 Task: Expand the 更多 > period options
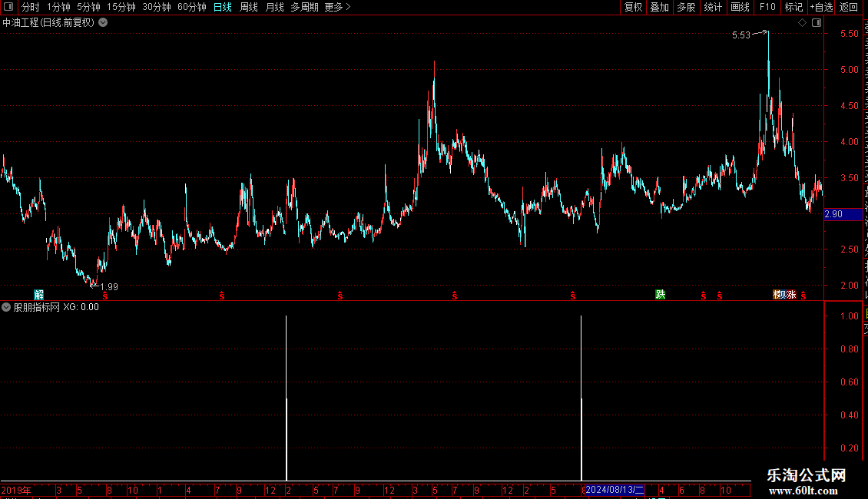click(x=338, y=7)
